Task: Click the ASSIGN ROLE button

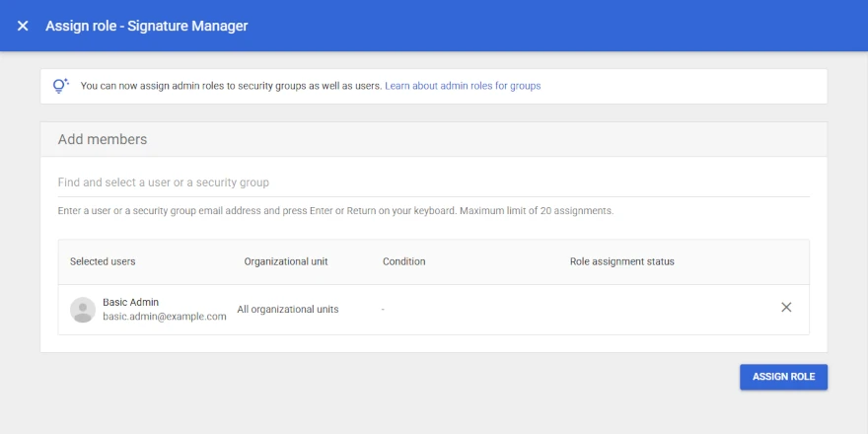Action: click(x=783, y=377)
